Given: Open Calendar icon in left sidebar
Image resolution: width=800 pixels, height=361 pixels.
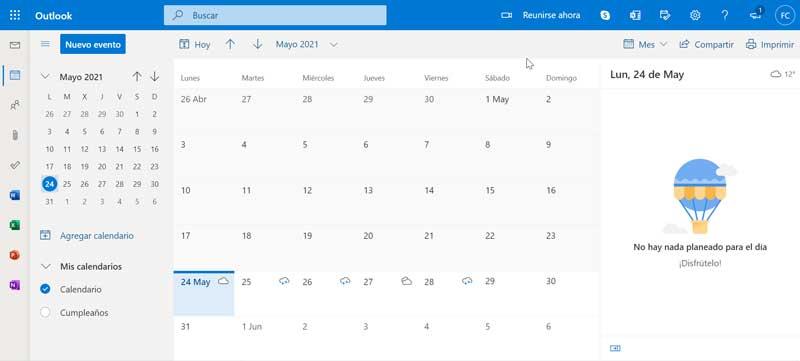Looking at the screenshot, I should pos(15,75).
